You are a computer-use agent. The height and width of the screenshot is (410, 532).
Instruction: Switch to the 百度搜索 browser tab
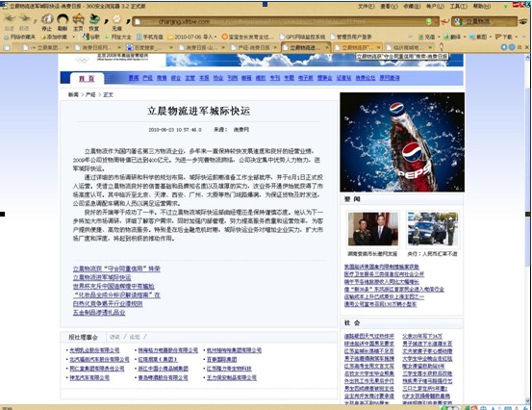click(149, 47)
